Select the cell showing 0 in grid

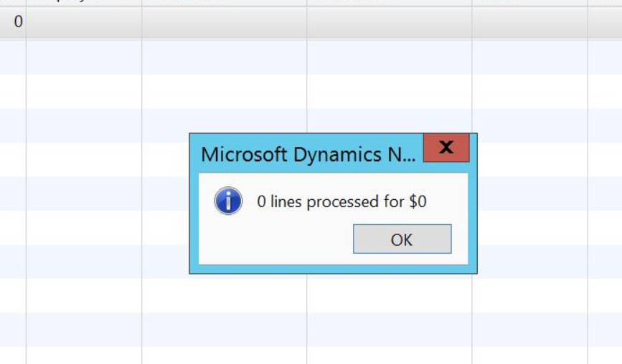pyautogui.click(x=13, y=22)
